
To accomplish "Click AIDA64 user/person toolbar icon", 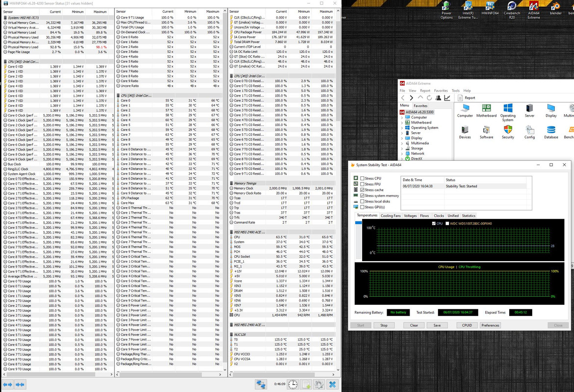I will [x=438, y=98].
